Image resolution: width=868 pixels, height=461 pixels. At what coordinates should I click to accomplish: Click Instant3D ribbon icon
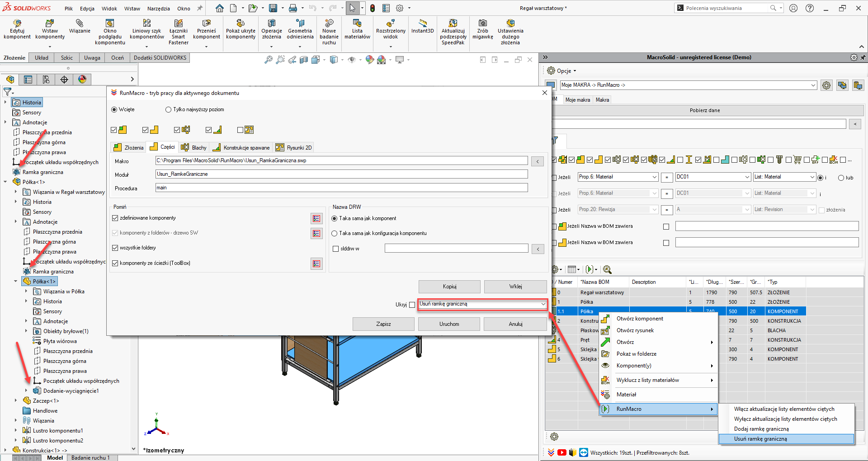coord(423,24)
